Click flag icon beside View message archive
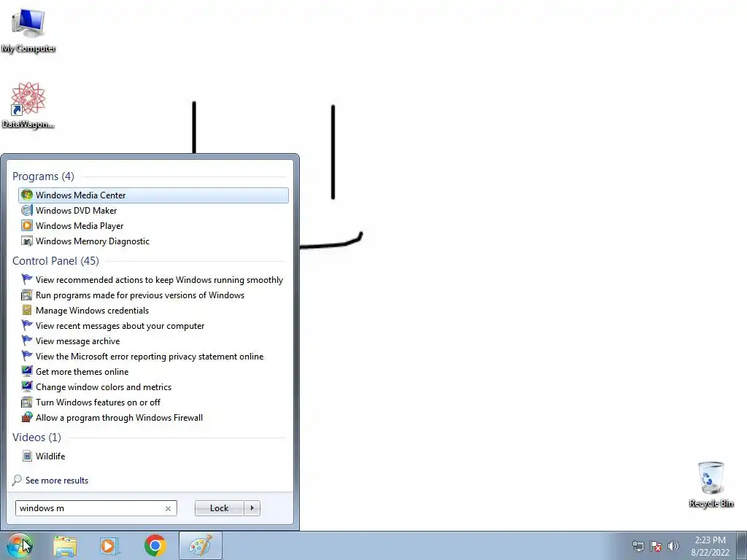 pos(27,341)
